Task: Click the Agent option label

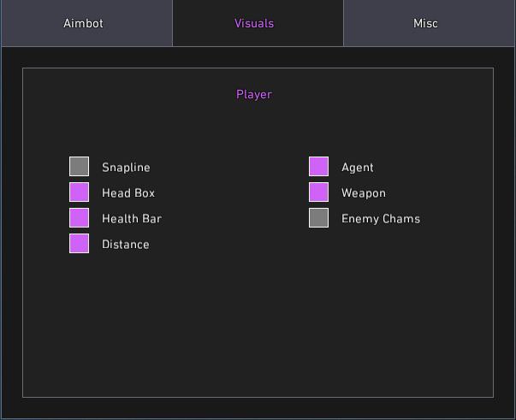Action: [x=358, y=168]
